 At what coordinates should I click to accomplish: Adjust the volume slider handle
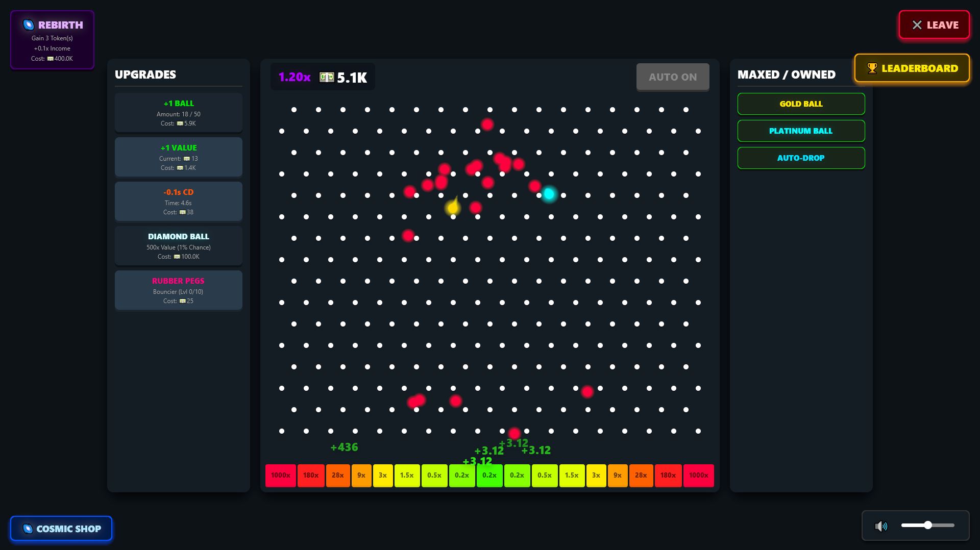927,525
